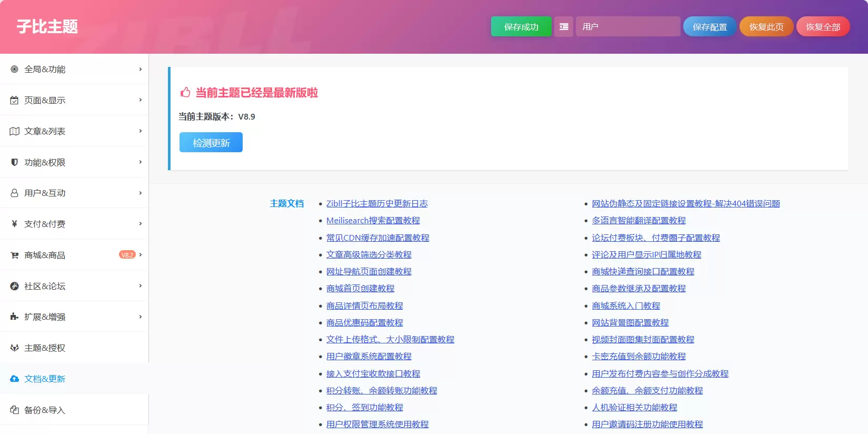Expand 用户&互动 chevron arrow

pos(141,193)
